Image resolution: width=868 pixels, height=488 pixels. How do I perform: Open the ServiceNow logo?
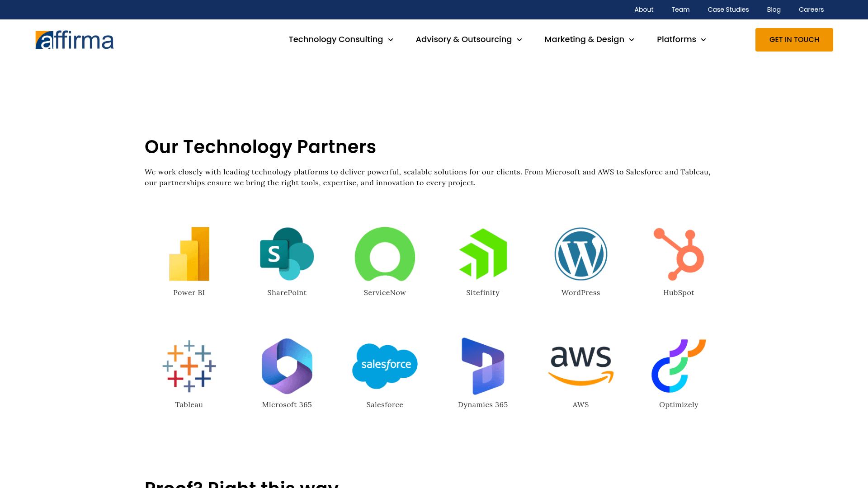385,254
